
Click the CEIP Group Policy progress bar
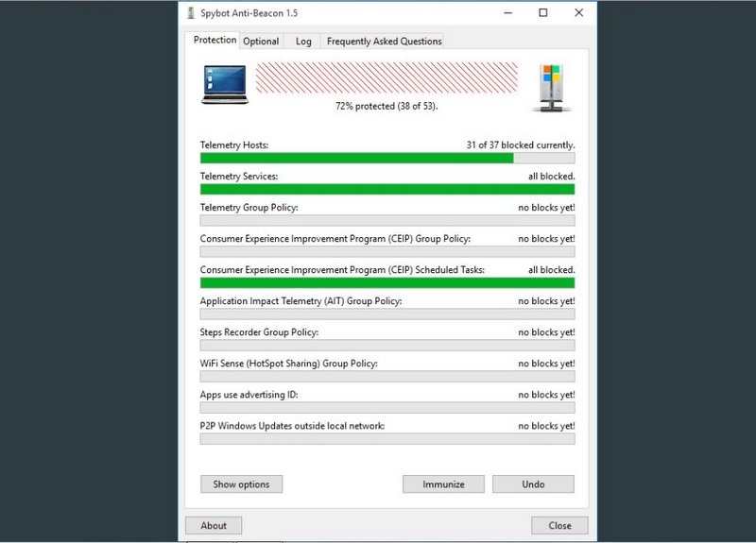387,251
